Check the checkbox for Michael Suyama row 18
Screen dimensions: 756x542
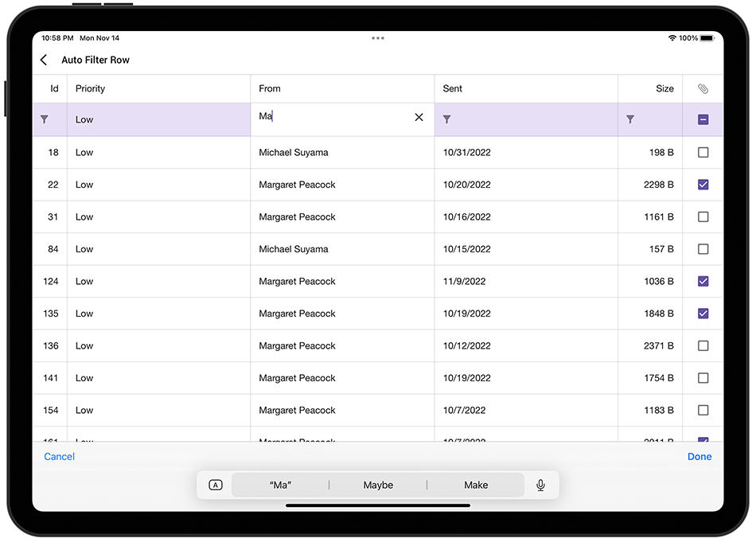coord(703,152)
